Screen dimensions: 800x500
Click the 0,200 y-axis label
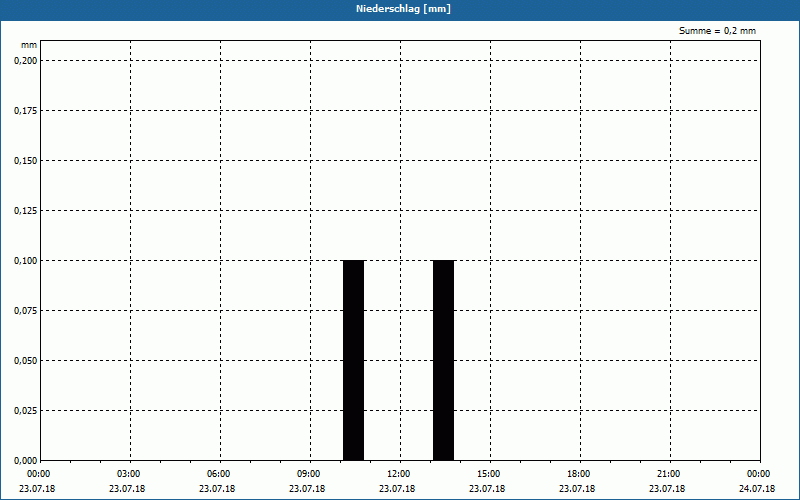[x=26, y=61]
